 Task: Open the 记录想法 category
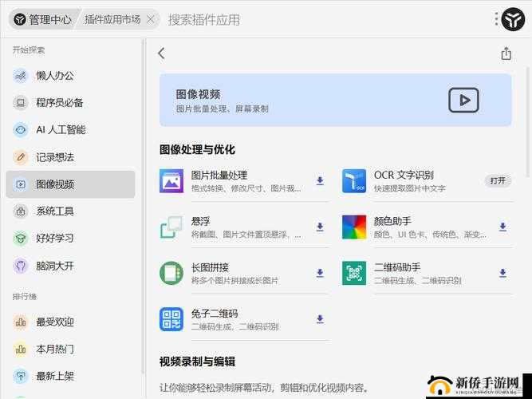tap(70, 157)
